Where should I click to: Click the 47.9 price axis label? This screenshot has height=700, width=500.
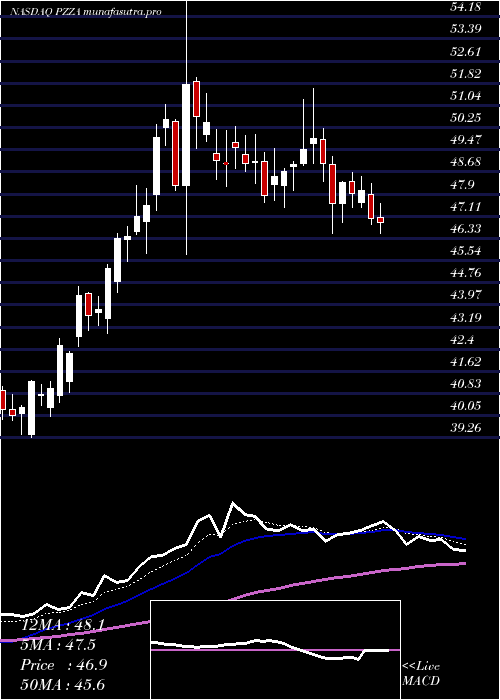[462, 184]
